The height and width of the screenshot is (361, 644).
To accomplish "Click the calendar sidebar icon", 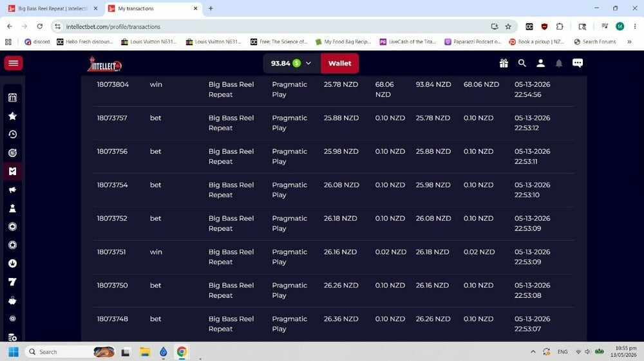I will [x=13, y=98].
